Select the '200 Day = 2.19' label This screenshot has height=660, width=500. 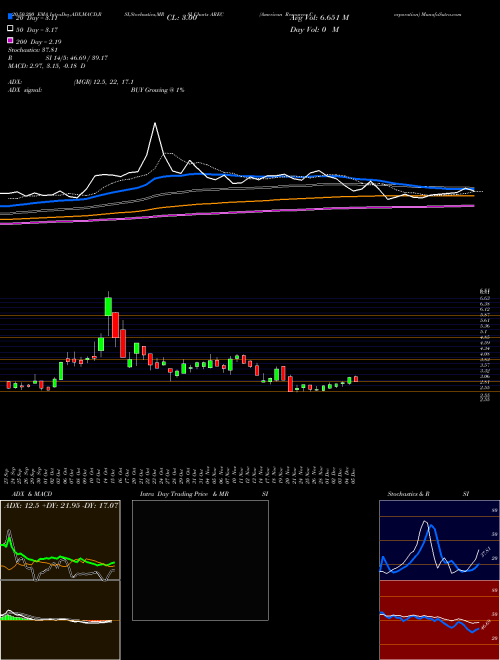[x=39, y=42]
